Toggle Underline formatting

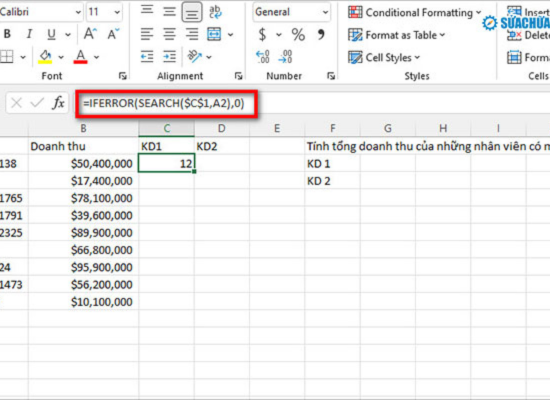[51, 34]
